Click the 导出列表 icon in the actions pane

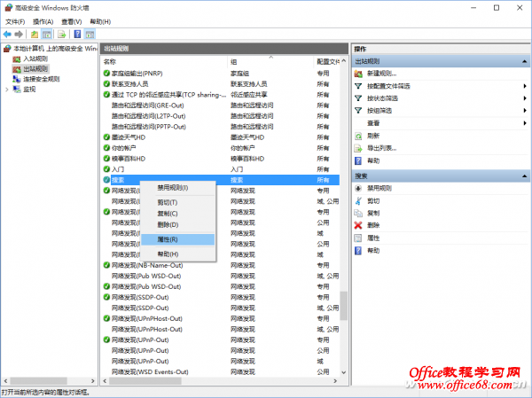(358, 148)
